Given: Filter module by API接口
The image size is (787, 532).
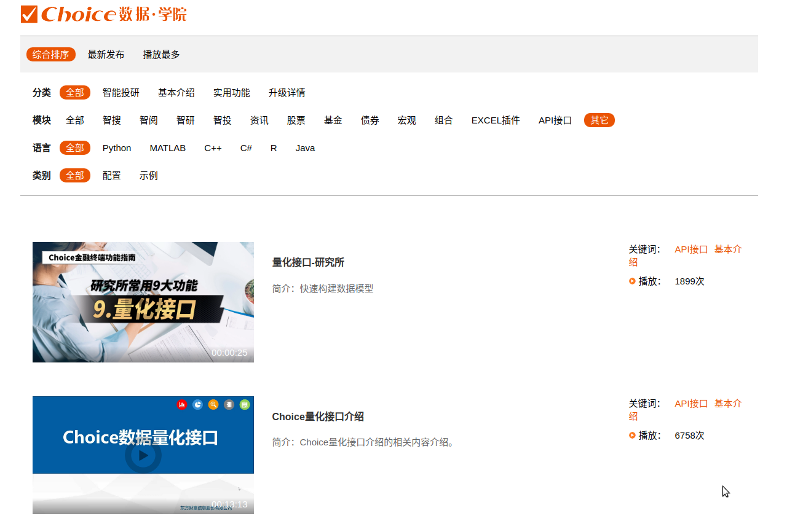Looking at the screenshot, I should pyautogui.click(x=555, y=120).
